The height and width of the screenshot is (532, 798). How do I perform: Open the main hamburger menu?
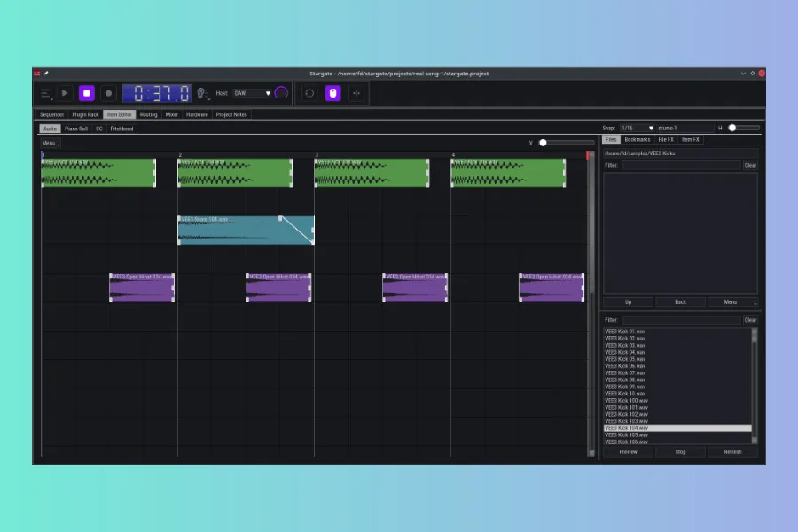point(45,93)
